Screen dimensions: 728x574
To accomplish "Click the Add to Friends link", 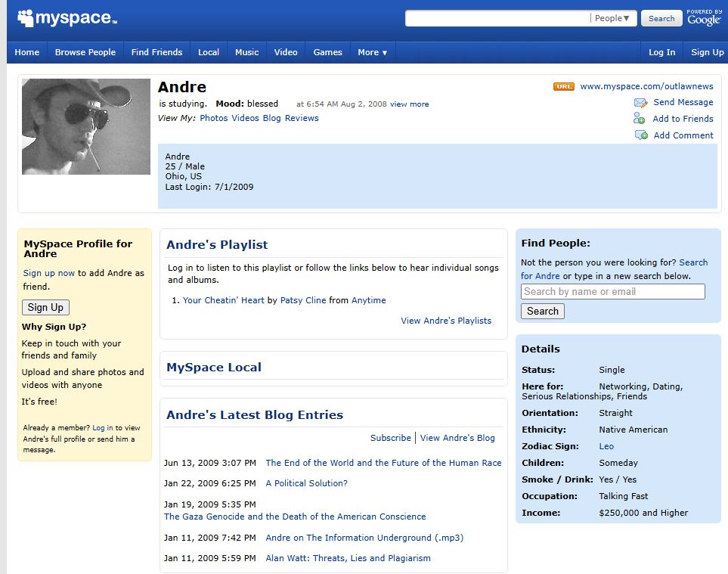I will click(x=683, y=119).
